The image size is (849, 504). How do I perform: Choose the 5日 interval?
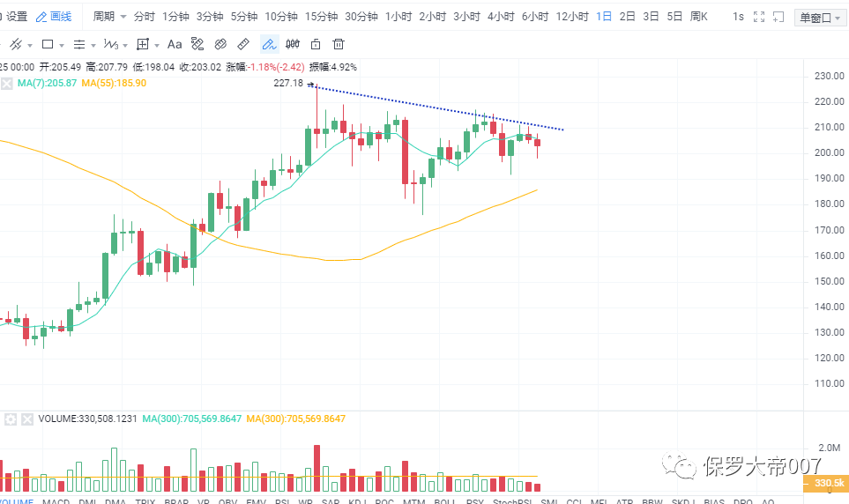[x=674, y=17]
